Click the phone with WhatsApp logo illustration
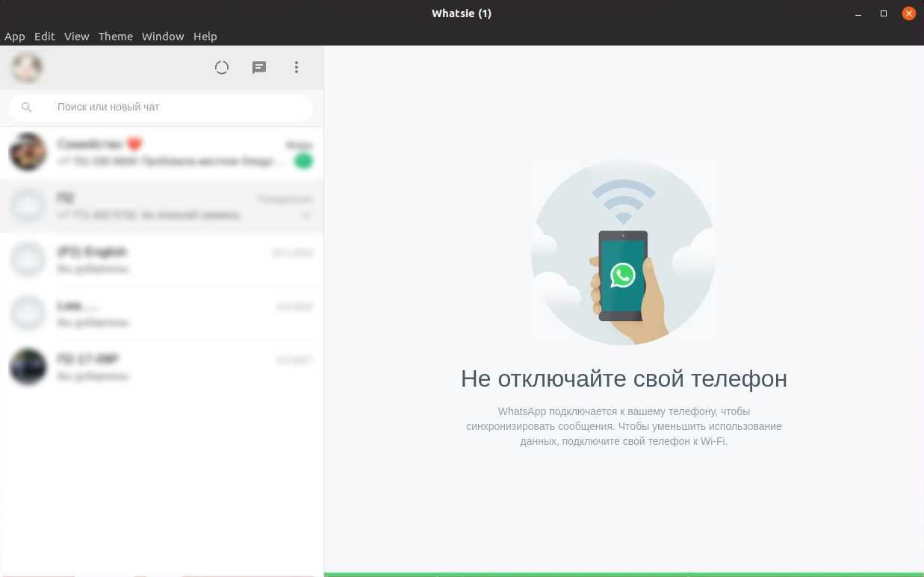 623,252
